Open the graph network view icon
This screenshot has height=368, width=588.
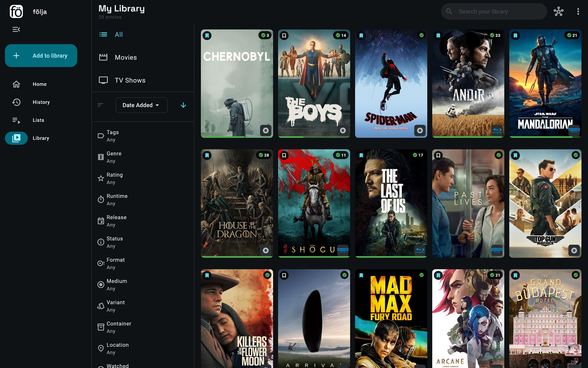(559, 11)
